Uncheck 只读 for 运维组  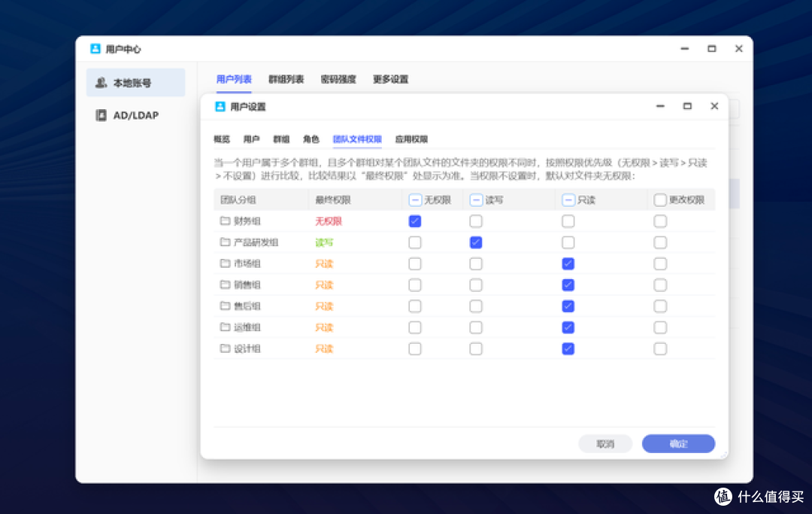(568, 327)
